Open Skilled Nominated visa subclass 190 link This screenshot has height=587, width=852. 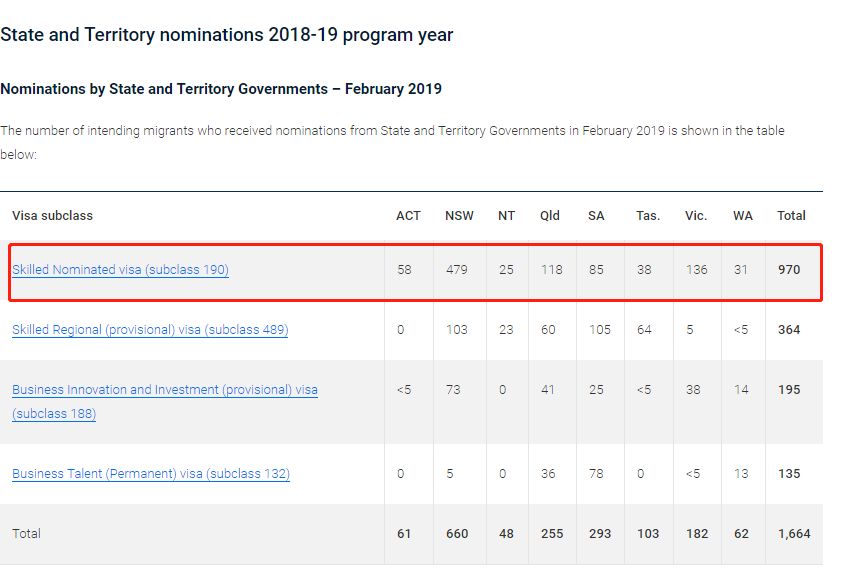120,270
